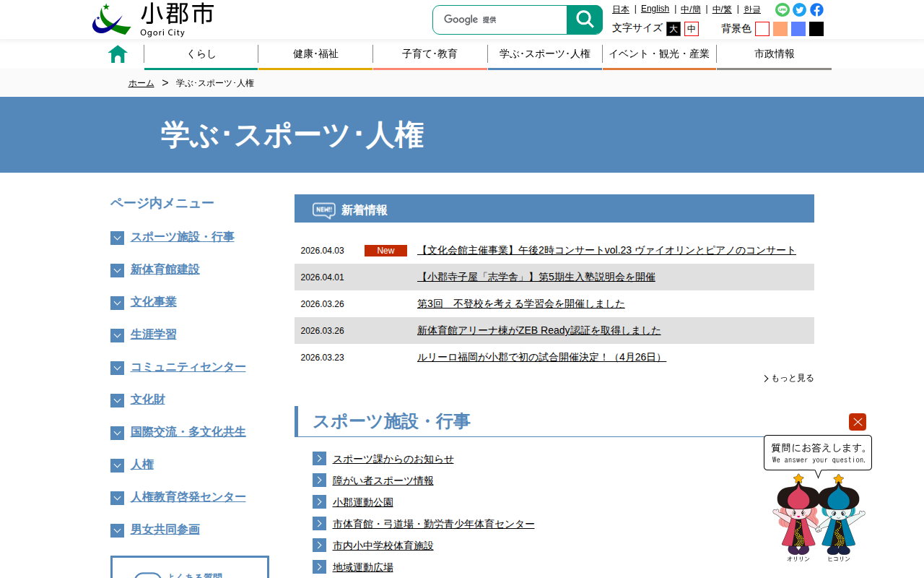Expand コミュニティセンター chevron in page menu
Image resolution: width=924 pixels, height=578 pixels.
118,368
